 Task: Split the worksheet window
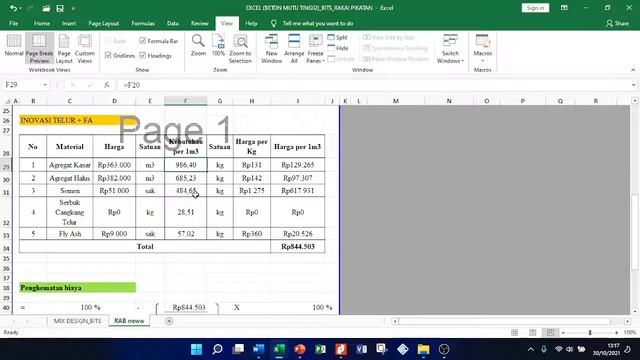(x=338, y=38)
